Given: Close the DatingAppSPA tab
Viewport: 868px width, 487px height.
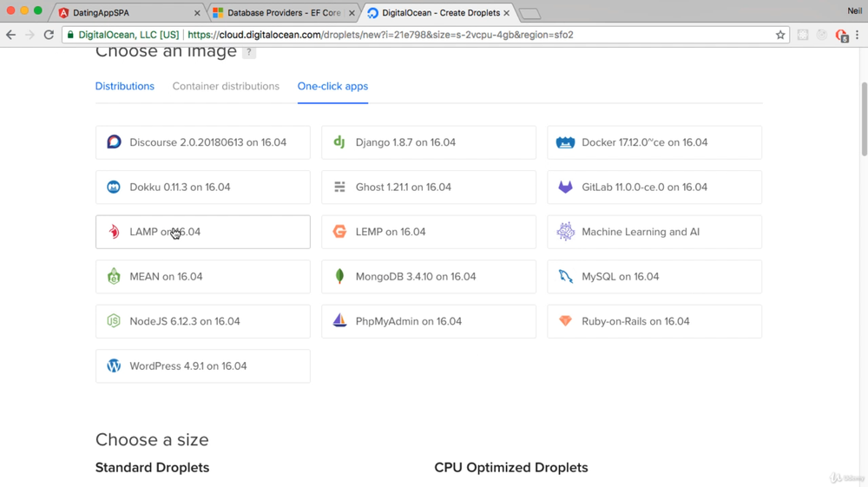Looking at the screenshot, I should coord(197,13).
